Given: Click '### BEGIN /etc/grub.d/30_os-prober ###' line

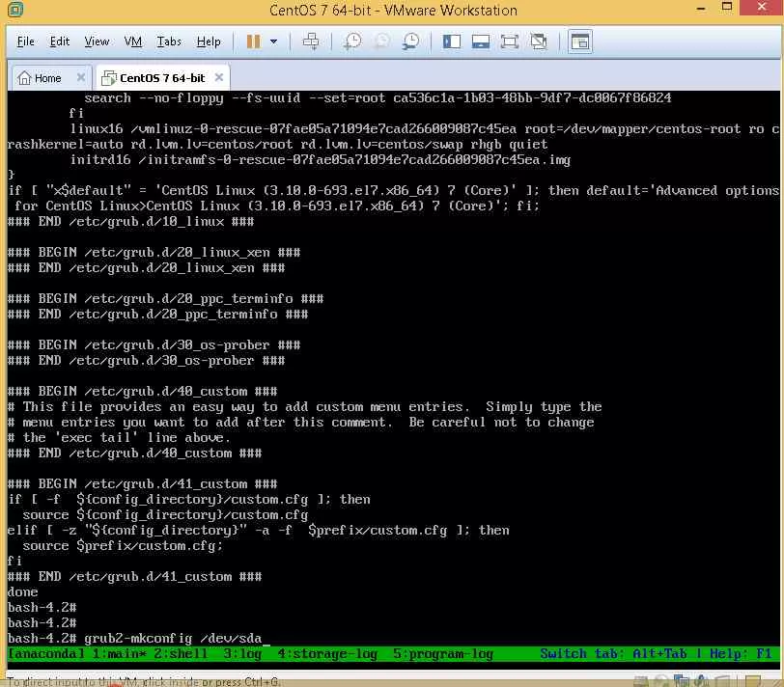Looking at the screenshot, I should [154, 345].
